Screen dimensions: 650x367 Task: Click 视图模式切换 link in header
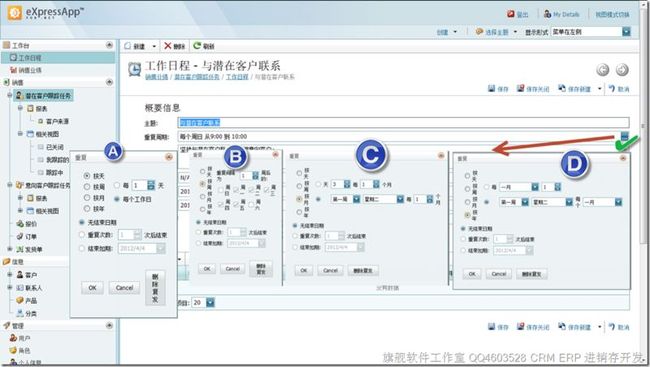coord(612,15)
